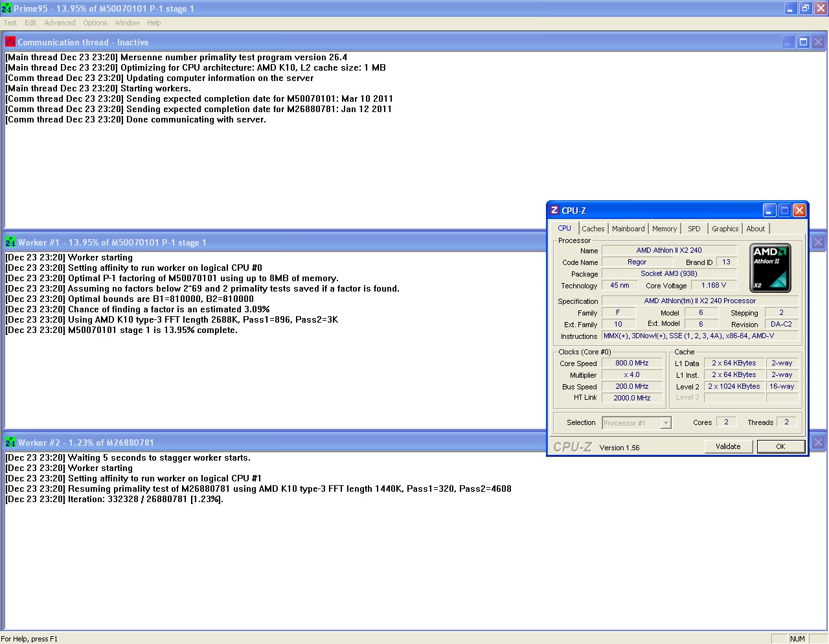Click the Worker #2 window icon
829x644 pixels.
click(x=10, y=443)
